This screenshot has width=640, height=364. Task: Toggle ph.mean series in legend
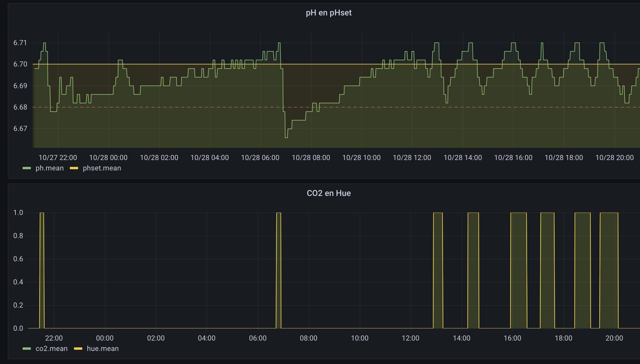click(49, 168)
